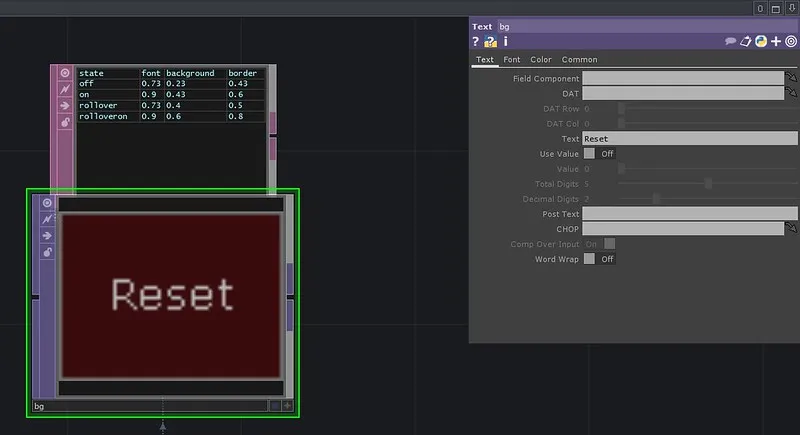This screenshot has width=800, height=435.
Task: Click the Python help icon
Action: coord(761,42)
